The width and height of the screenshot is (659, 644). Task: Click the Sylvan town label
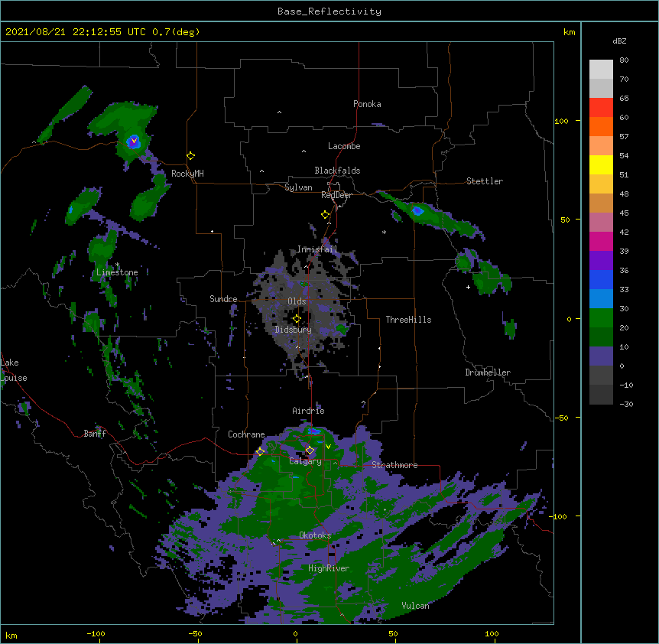point(298,187)
